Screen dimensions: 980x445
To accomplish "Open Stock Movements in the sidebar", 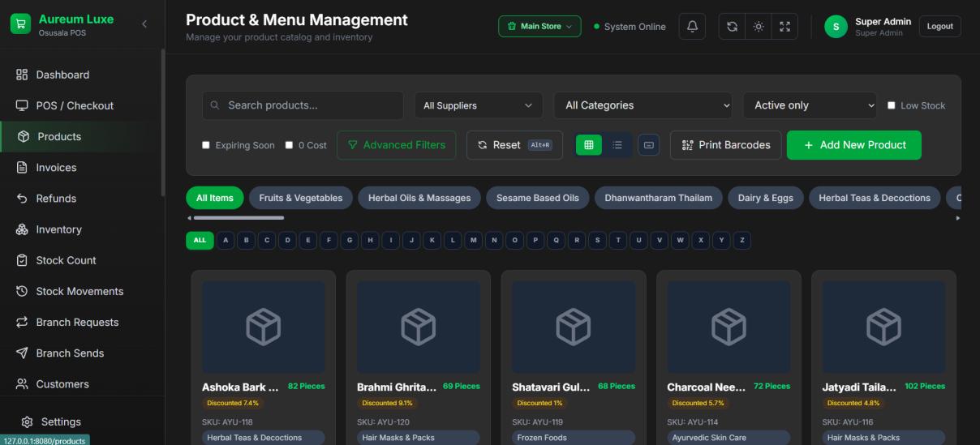I will coord(81,291).
